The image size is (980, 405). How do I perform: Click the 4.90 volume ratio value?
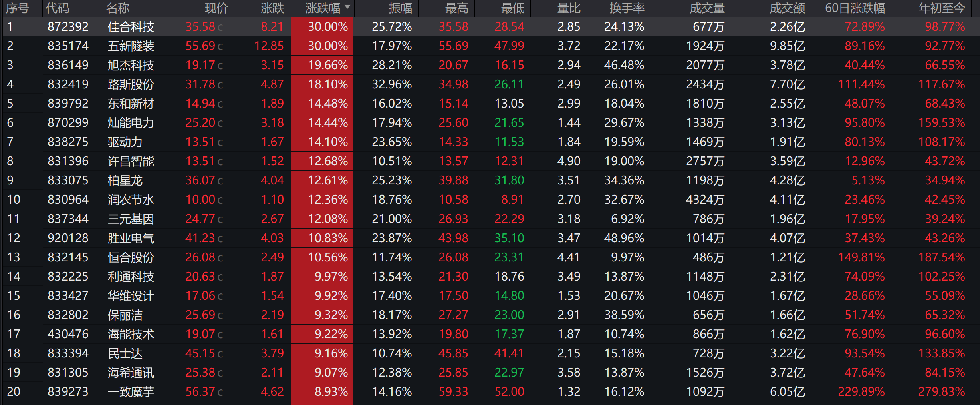pos(569,161)
